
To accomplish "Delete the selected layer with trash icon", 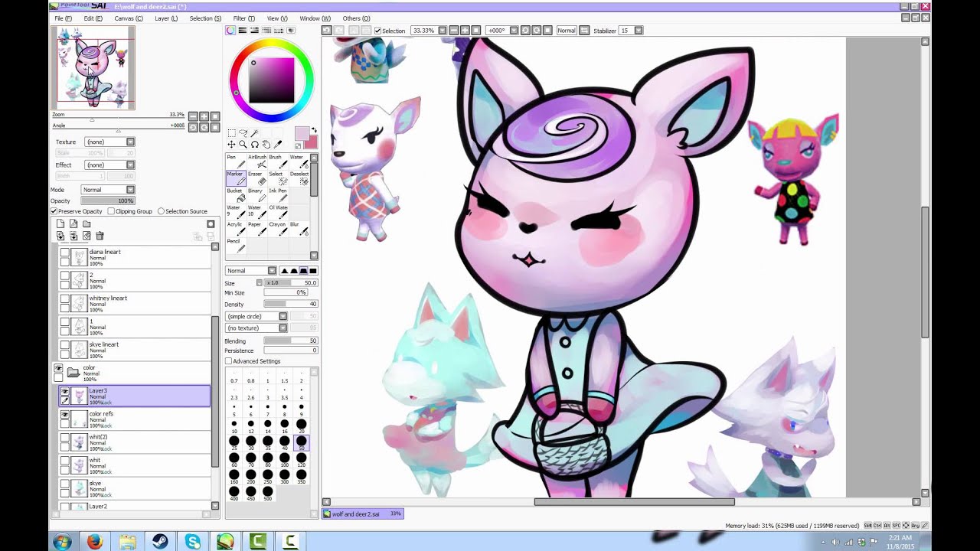I will [x=100, y=236].
